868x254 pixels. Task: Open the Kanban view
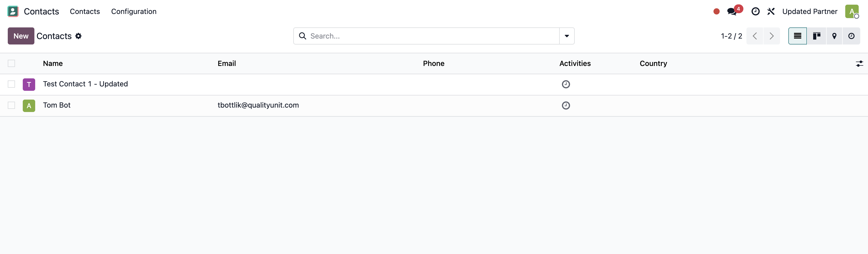click(817, 36)
